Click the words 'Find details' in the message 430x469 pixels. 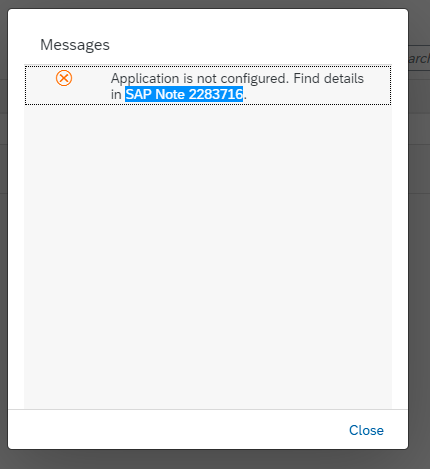(x=328, y=79)
